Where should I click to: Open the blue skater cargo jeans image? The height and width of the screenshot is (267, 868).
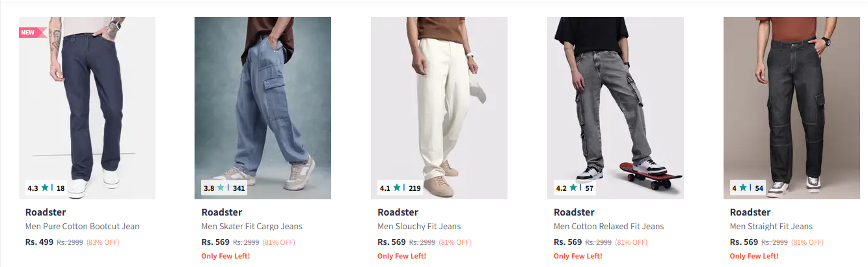pos(263,107)
